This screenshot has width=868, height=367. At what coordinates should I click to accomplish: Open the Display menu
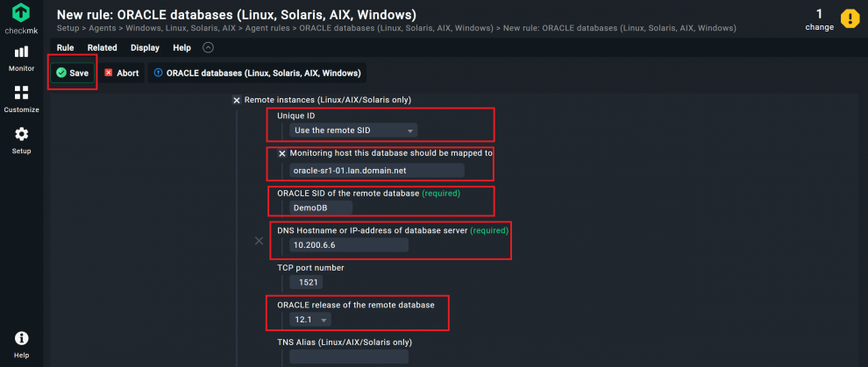[x=146, y=48]
